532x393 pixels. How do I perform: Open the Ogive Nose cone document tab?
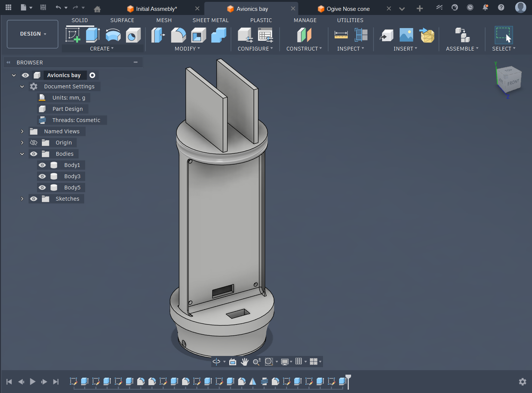[x=348, y=9]
